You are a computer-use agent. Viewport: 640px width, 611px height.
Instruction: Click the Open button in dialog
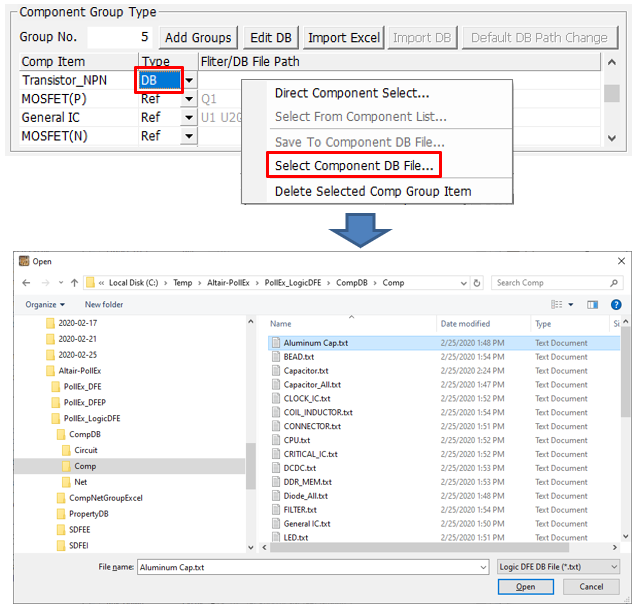pos(525,587)
